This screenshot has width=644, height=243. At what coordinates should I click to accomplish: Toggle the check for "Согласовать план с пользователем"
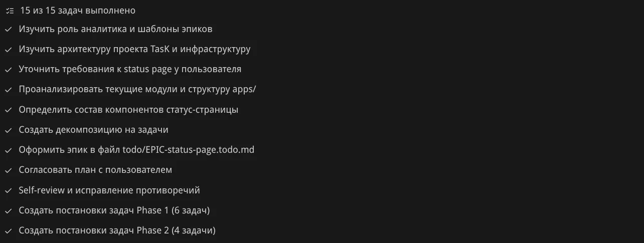tap(9, 170)
